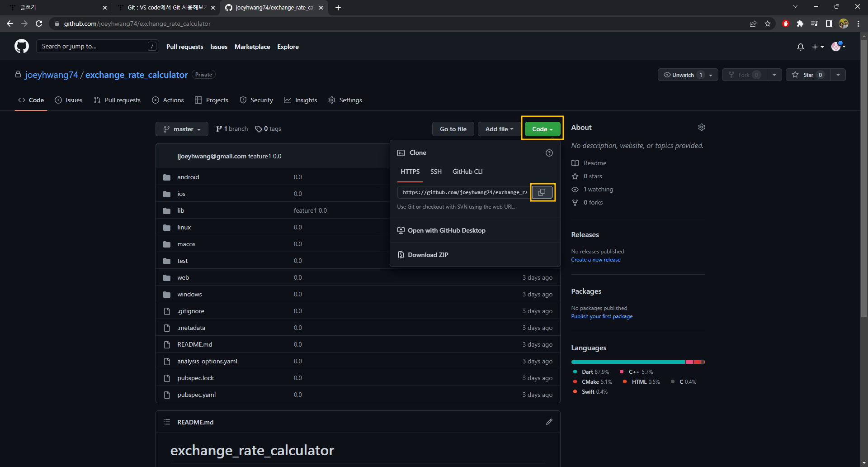This screenshot has width=868, height=467.
Task: Click Go to file button
Action: pyautogui.click(x=453, y=129)
